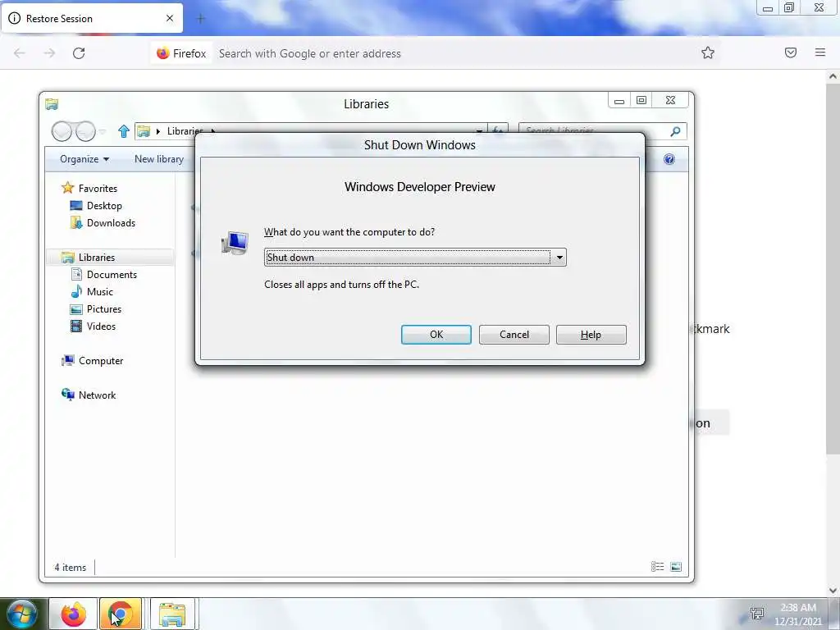Select Computer in the navigation pane
The height and width of the screenshot is (630, 840).
[93, 361]
